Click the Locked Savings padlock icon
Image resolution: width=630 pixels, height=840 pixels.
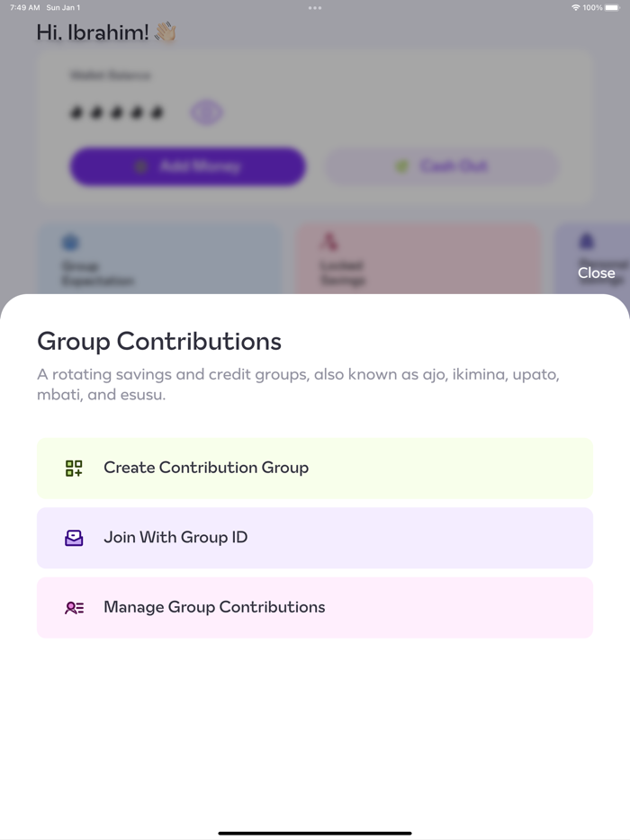click(328, 240)
